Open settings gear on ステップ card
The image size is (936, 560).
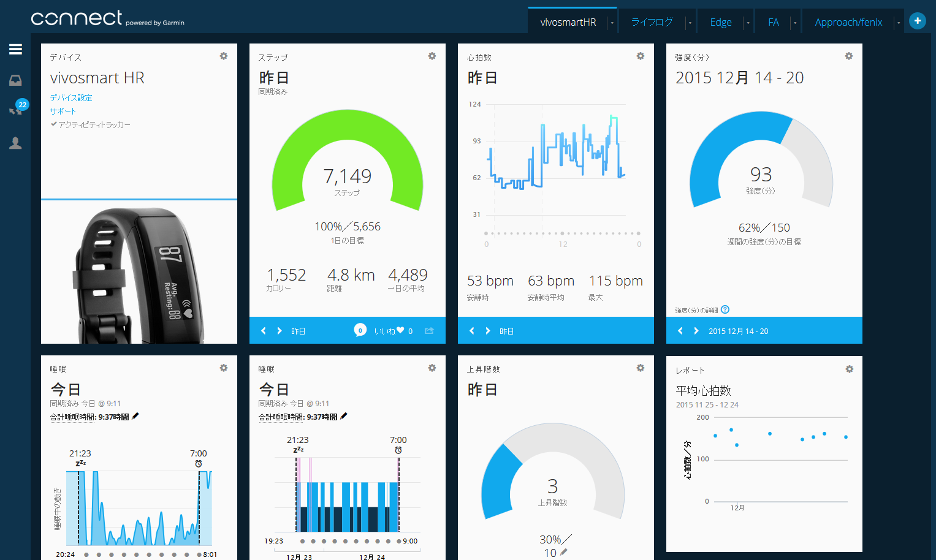click(x=432, y=56)
